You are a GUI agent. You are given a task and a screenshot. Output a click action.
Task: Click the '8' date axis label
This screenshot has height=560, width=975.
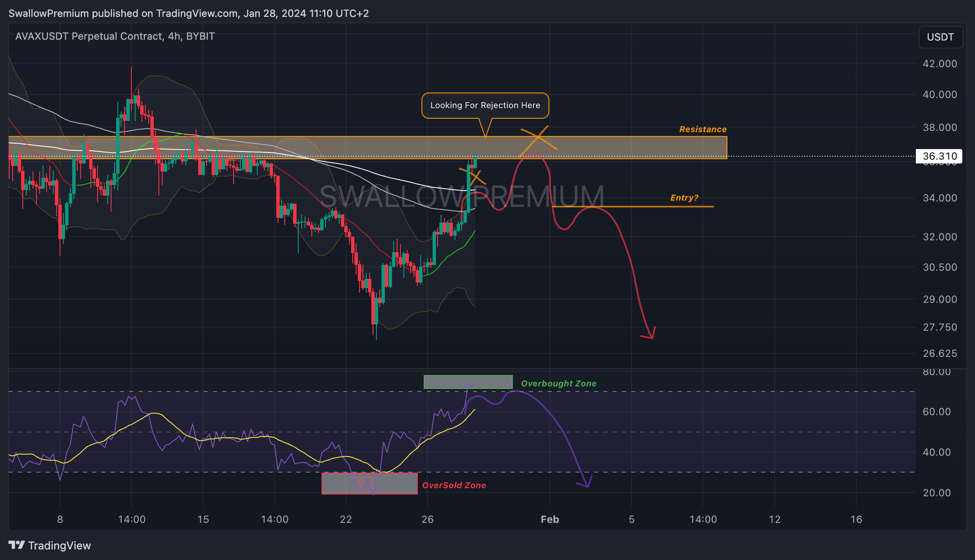point(60,519)
